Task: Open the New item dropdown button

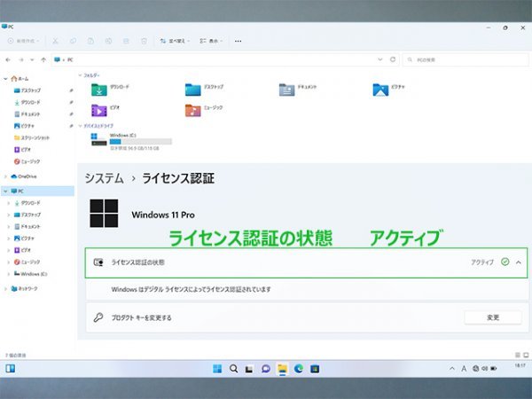Action: coord(23,41)
